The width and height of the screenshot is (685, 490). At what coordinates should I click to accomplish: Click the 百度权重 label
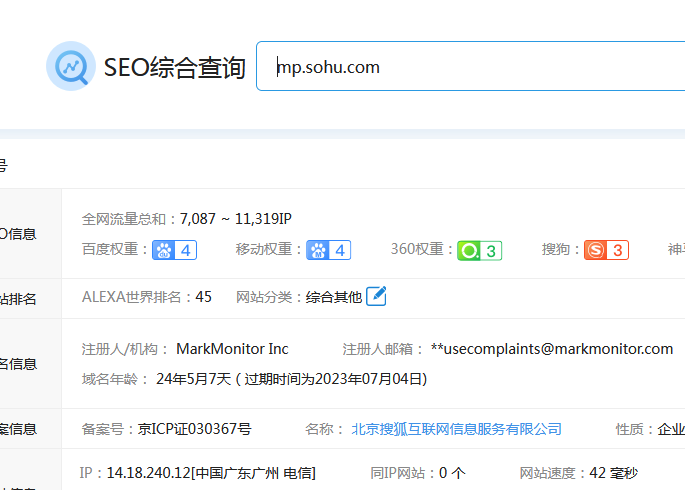(x=114, y=250)
